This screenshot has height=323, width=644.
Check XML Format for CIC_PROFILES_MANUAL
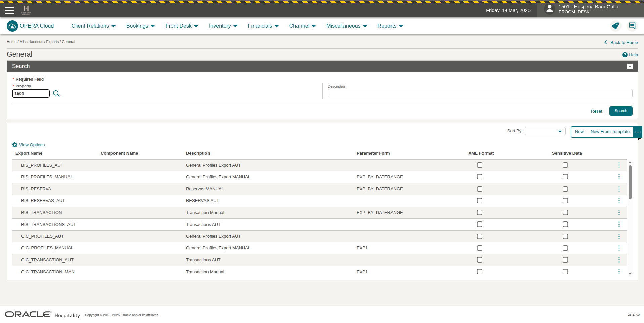(479, 248)
